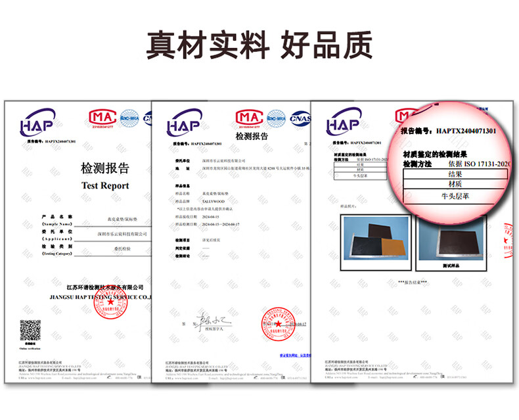Click the red seal beside the signature
This screenshot has width=519, height=420.
[277, 323]
